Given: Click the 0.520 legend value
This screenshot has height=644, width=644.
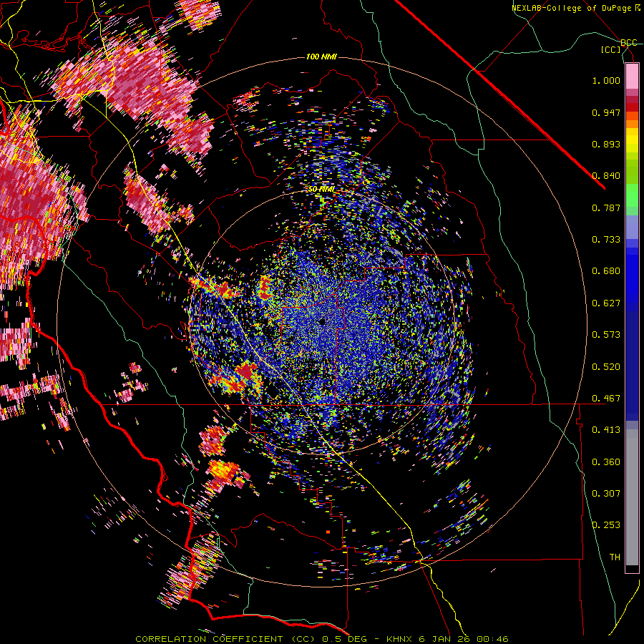Looking at the screenshot, I should click(606, 367).
